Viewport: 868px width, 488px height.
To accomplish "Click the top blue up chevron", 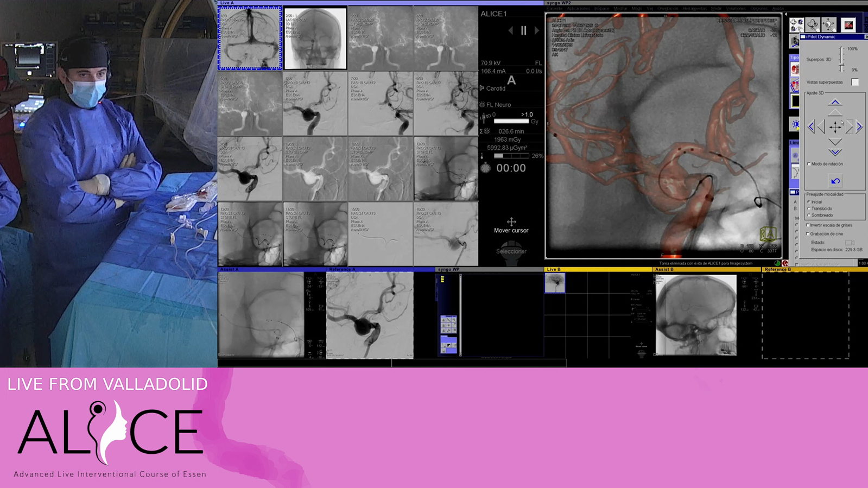I will tap(835, 102).
